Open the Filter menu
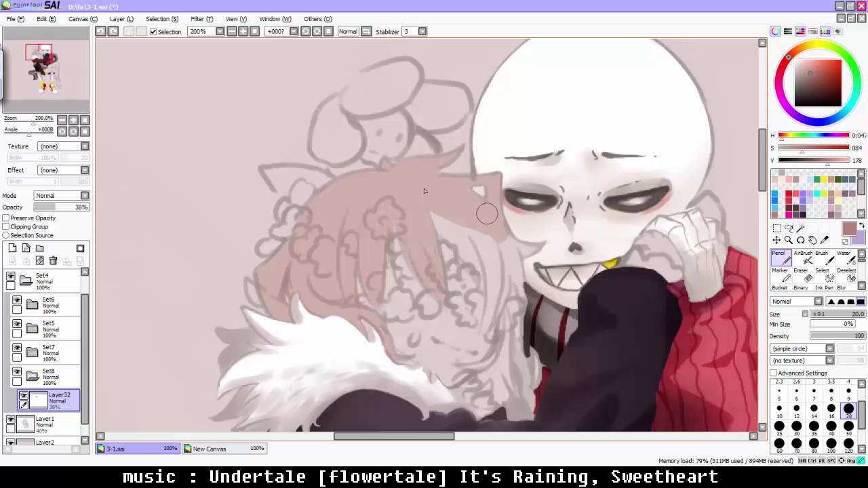Screen dimensions: 868x488 [201, 19]
